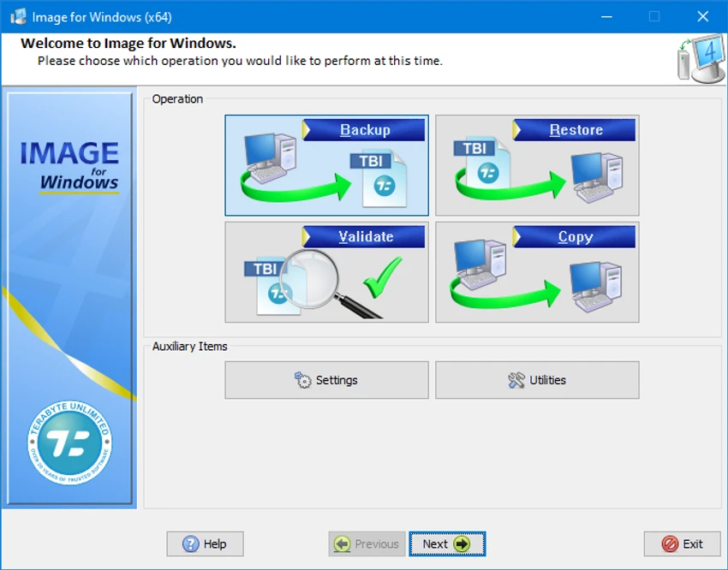Click the computer icon in Backup tile

[270, 158]
